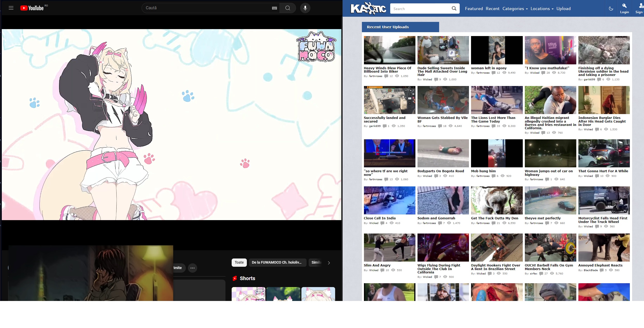The height and width of the screenshot is (328, 644).
Task: Click the Login key icon
Action: click(x=624, y=6)
